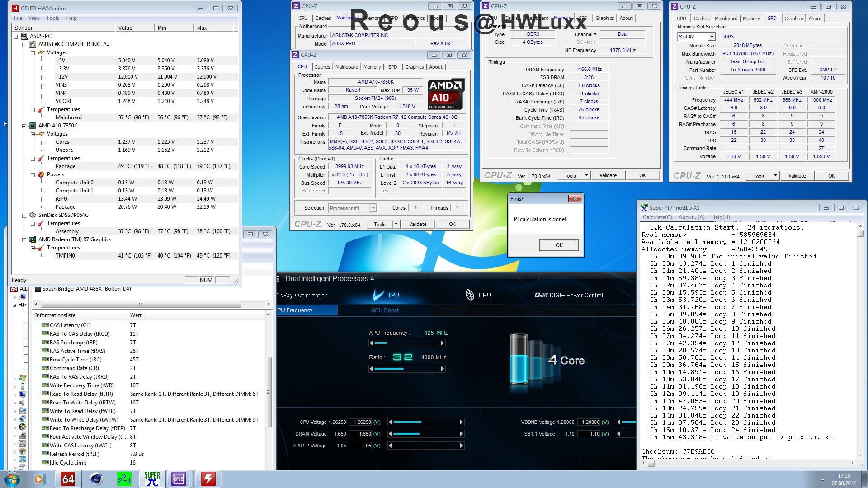
Task: Open the Processor #1 selection dropdown
Action: click(373, 208)
